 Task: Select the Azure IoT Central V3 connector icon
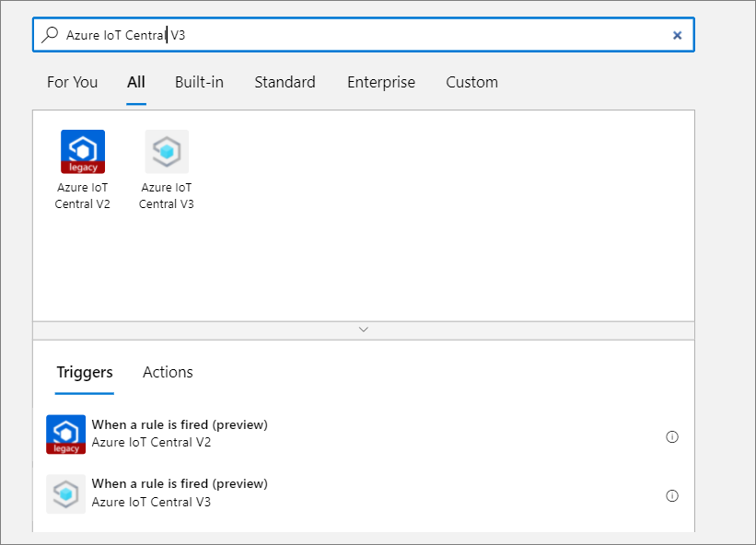pos(166,151)
